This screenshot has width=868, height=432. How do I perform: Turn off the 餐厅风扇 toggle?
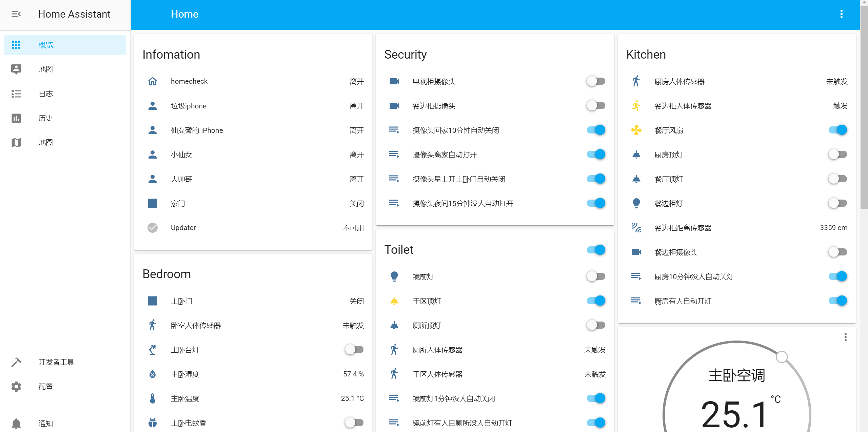coord(837,130)
